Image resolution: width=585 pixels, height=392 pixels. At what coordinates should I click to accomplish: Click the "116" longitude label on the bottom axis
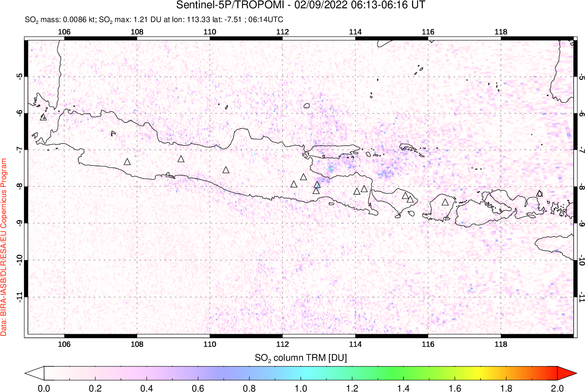pos(428,343)
